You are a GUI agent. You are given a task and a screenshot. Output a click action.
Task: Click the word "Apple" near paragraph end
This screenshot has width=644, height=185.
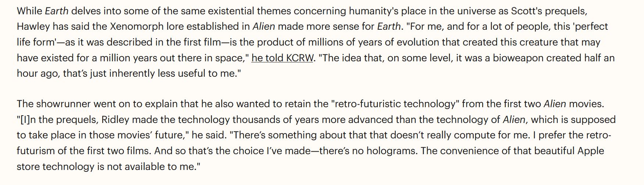point(591,151)
